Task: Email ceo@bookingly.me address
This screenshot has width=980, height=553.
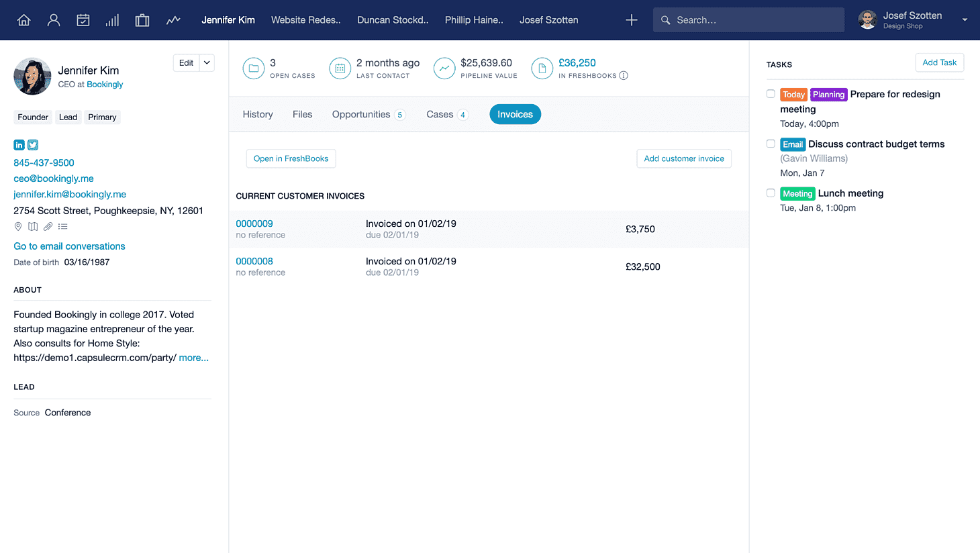Action: click(x=54, y=179)
